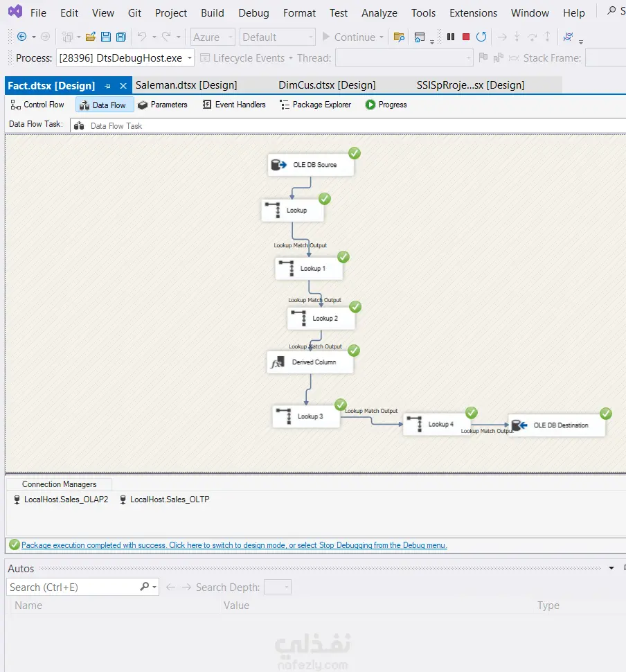Switch to the DimCus.dtsx design tab
Viewport: 626px width, 672px height.
point(327,85)
